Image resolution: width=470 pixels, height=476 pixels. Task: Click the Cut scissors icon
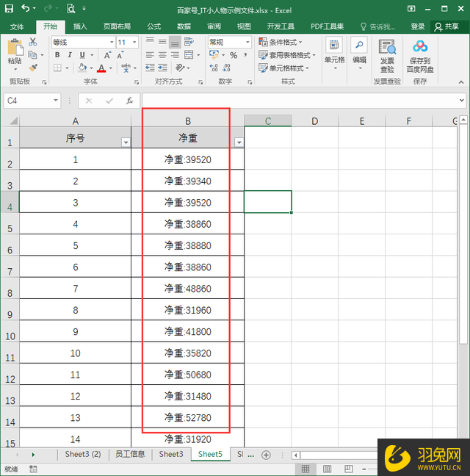coord(33,42)
